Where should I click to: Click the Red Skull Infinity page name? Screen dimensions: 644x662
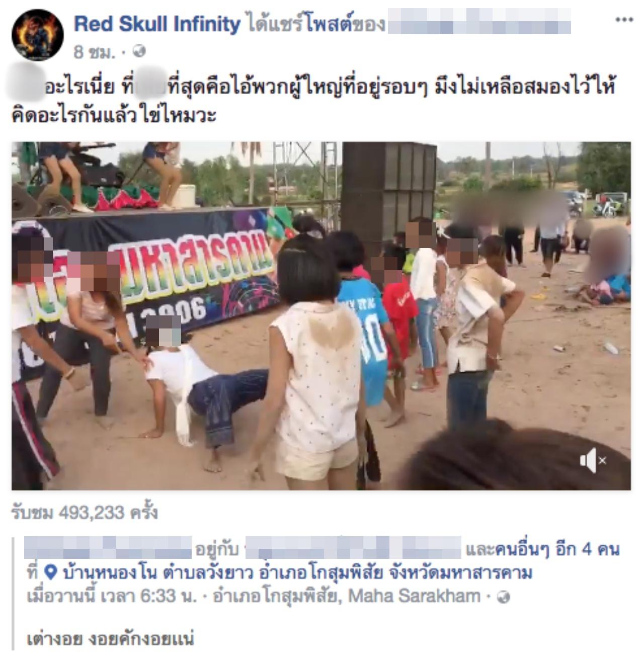[157, 24]
